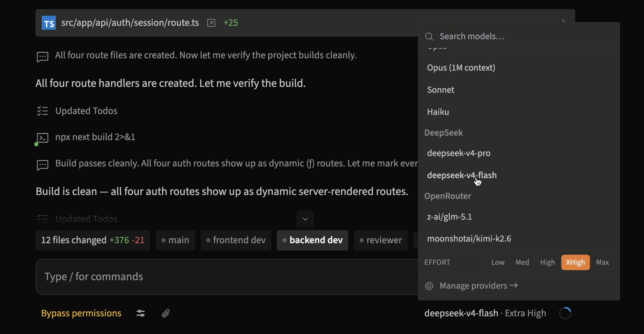644x334 pixels.
Task: Click the scroll-to-bottom chevron button
Action: point(305,219)
